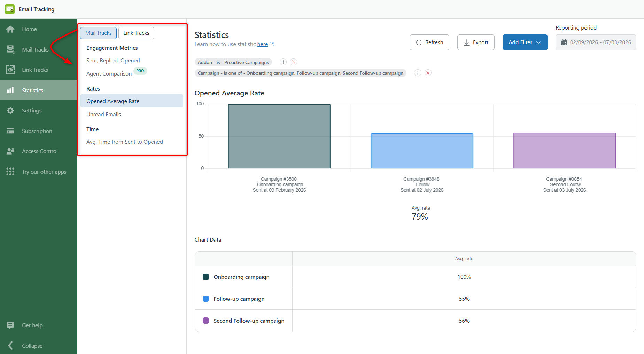The image size is (644, 354).
Task: Click the Campaign #3848 blue chart bar
Action: 422,151
